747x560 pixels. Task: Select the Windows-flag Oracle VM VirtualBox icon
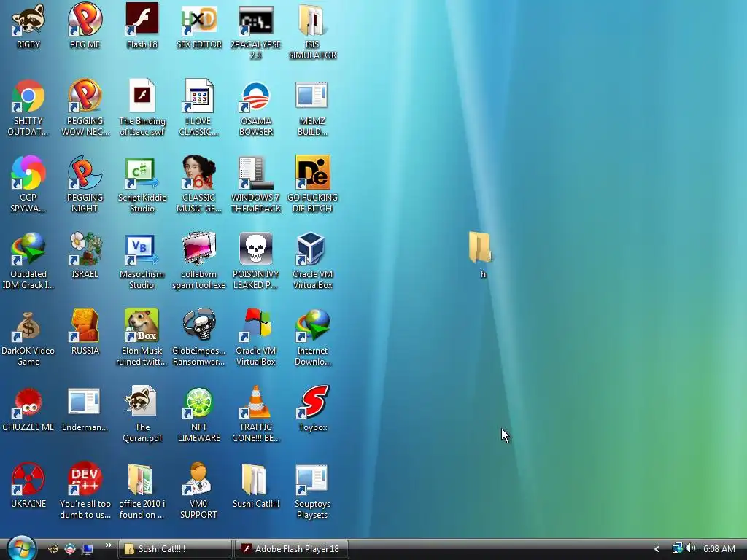(x=256, y=326)
